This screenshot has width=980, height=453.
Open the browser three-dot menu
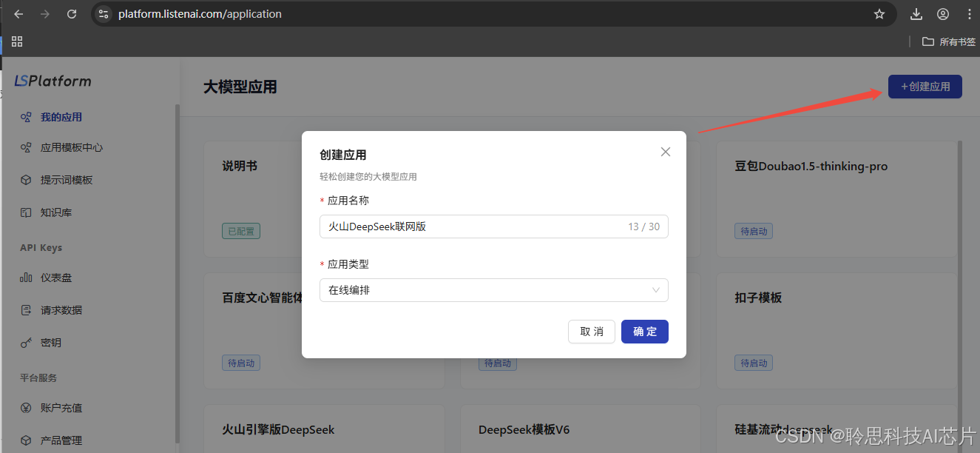click(x=969, y=14)
